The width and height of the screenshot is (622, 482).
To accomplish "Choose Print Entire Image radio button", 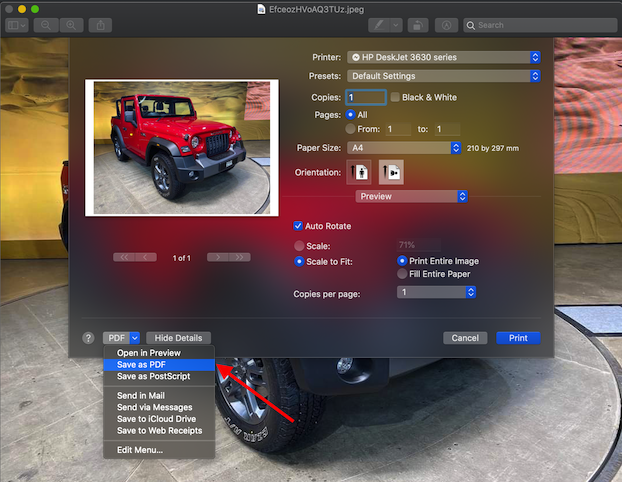I will [402, 261].
